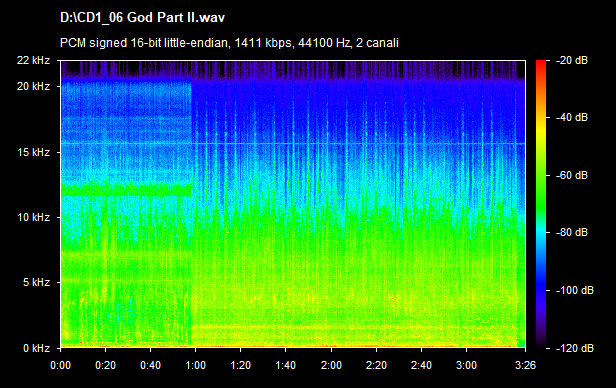Select the 5 kHz frequency axis label
Image resolution: width=616 pixels, height=388 pixels.
click(x=36, y=282)
